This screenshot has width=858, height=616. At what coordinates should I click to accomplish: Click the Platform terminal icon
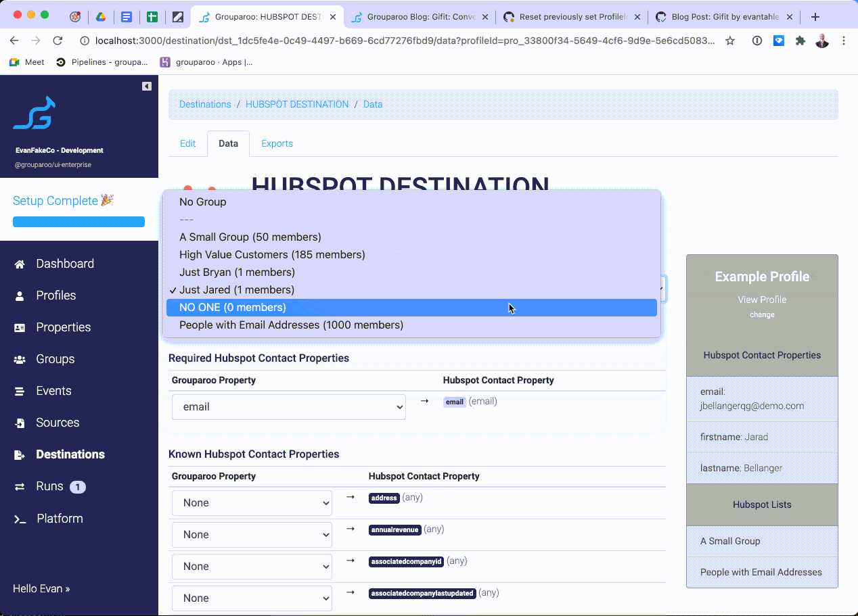click(20, 519)
